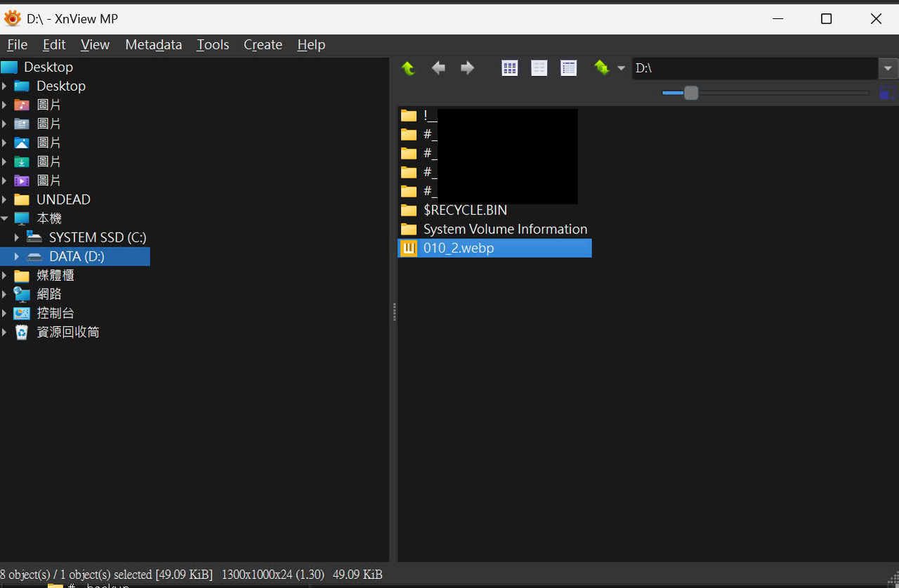Switch to details list view mode

(x=568, y=68)
